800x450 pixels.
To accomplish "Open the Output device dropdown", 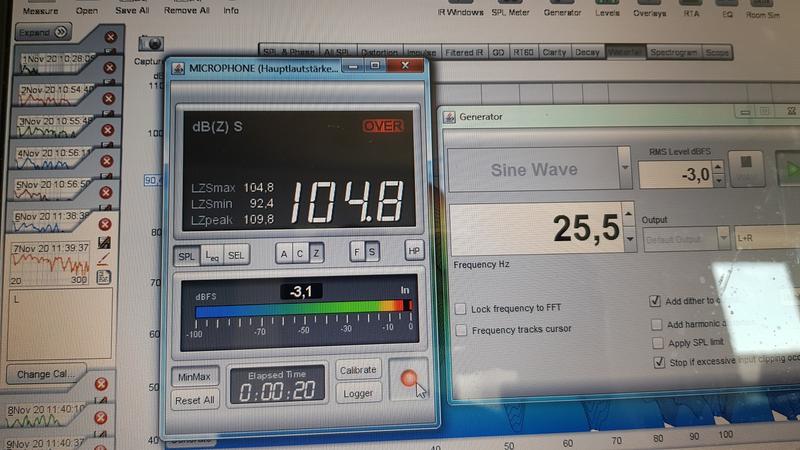I will pyautogui.click(x=723, y=238).
